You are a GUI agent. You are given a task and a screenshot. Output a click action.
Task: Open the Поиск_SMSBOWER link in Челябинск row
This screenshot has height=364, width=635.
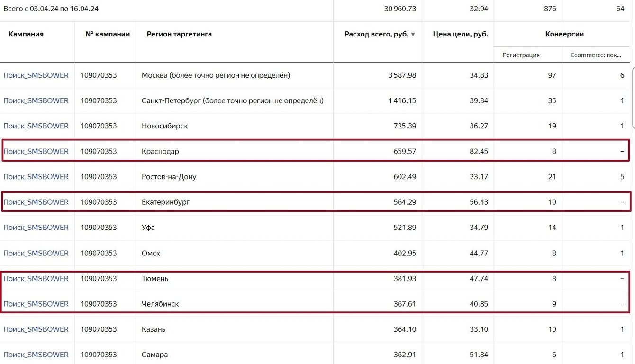click(36, 304)
